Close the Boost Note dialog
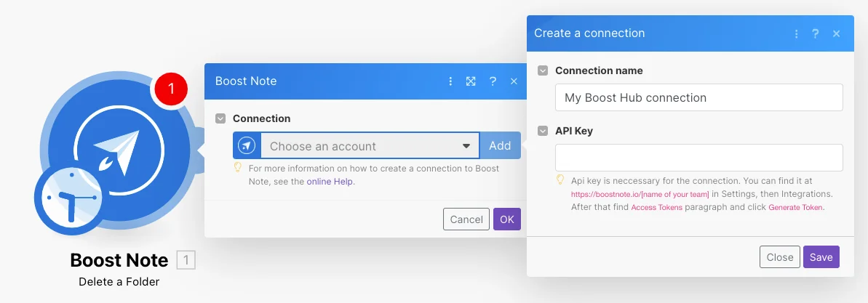The image size is (868, 303). 514,81
